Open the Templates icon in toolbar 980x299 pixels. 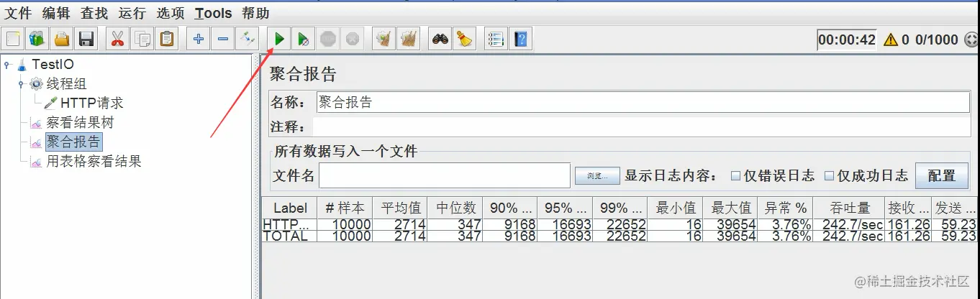point(37,39)
